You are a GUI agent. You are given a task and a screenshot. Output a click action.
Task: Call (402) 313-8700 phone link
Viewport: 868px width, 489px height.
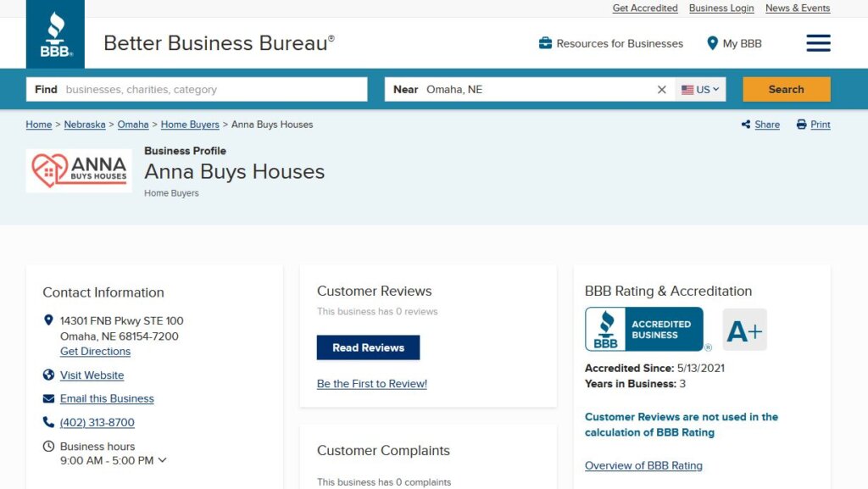click(97, 422)
